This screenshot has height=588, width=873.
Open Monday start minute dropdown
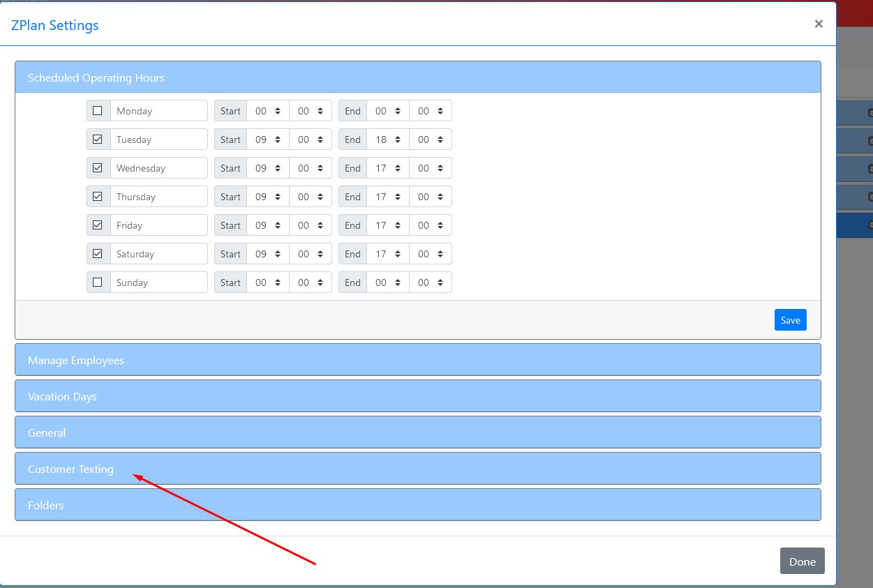click(x=311, y=111)
